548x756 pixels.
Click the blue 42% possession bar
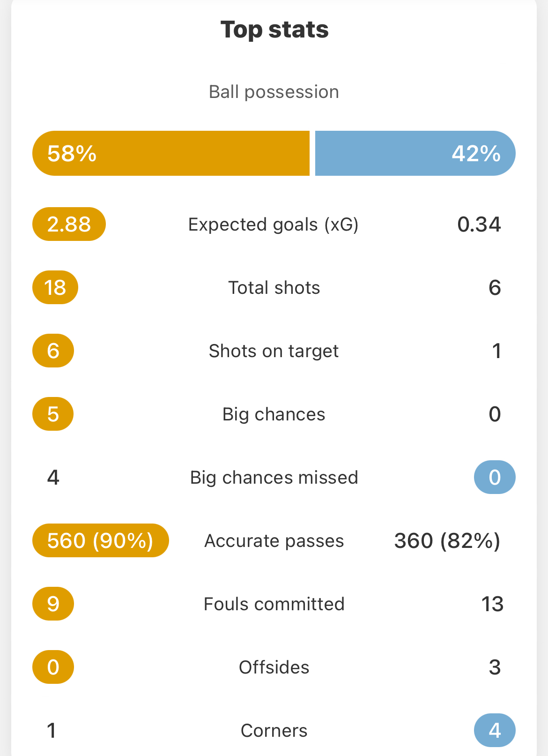click(415, 153)
